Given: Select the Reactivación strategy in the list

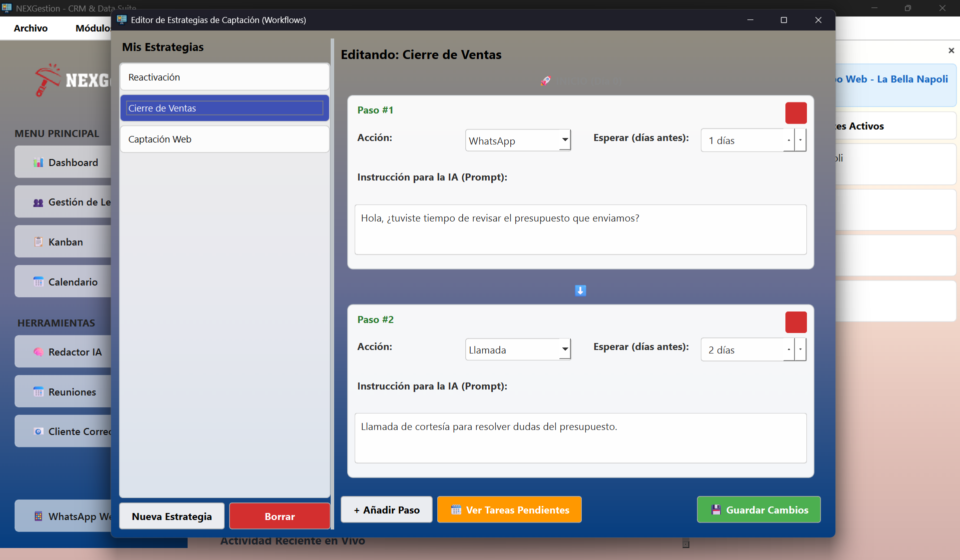Looking at the screenshot, I should tap(224, 77).
